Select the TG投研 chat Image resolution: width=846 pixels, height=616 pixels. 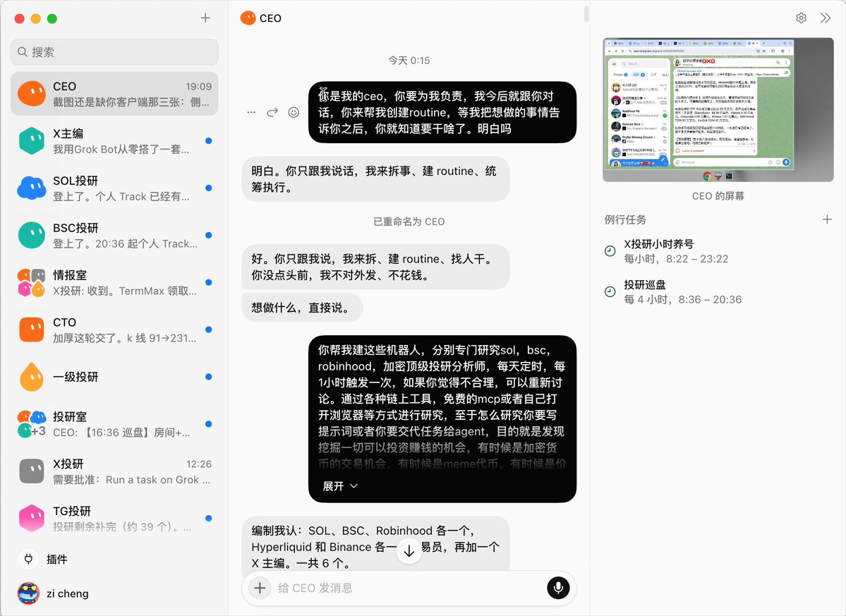pos(114,519)
